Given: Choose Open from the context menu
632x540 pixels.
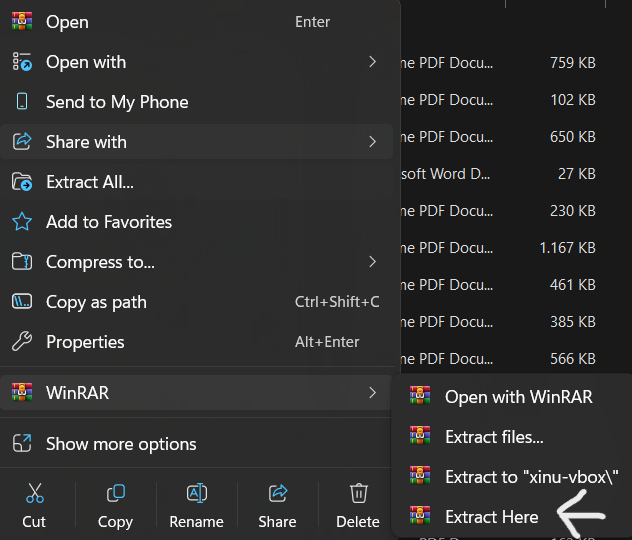Looking at the screenshot, I should pyautogui.click(x=196, y=22).
